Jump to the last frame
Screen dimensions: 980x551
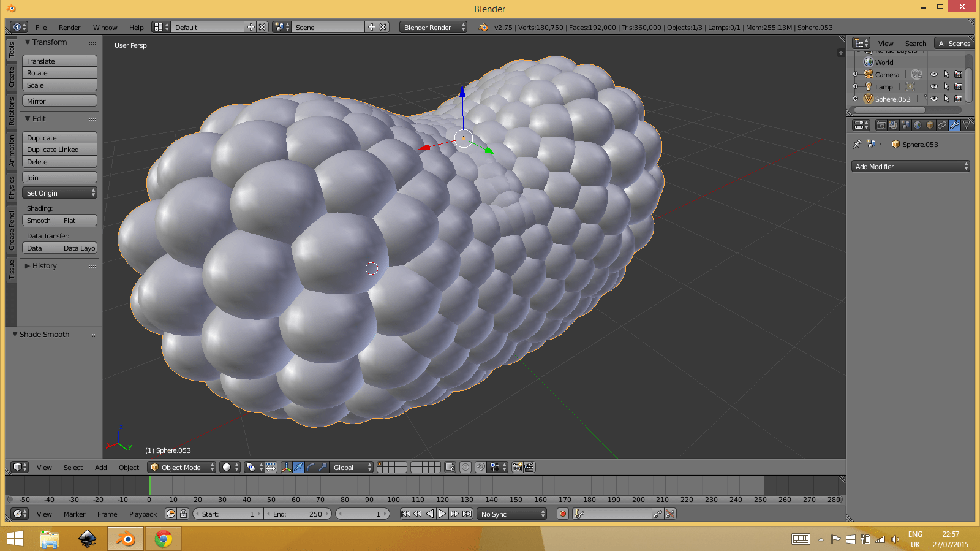467,514
